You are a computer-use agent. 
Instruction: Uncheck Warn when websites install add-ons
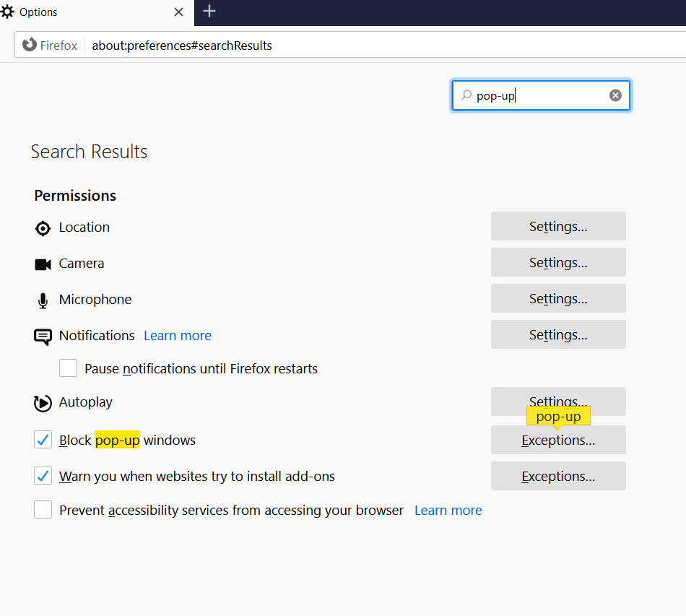click(x=43, y=476)
